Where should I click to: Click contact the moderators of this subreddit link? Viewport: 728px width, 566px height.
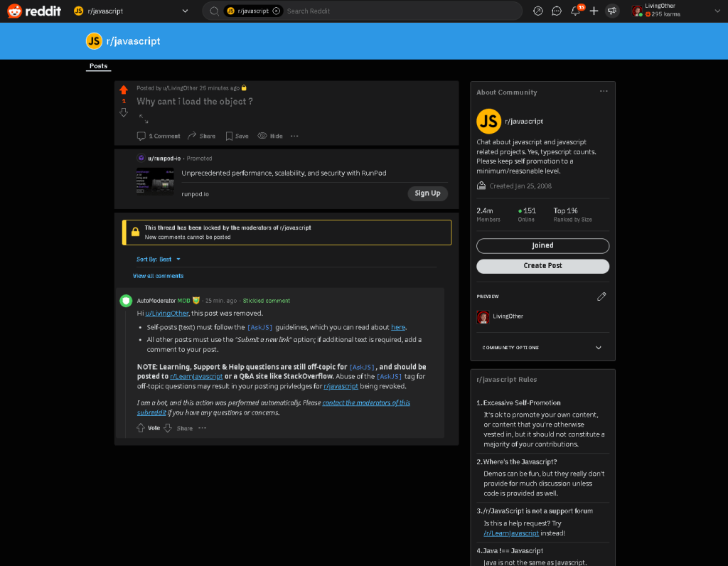[x=274, y=407]
